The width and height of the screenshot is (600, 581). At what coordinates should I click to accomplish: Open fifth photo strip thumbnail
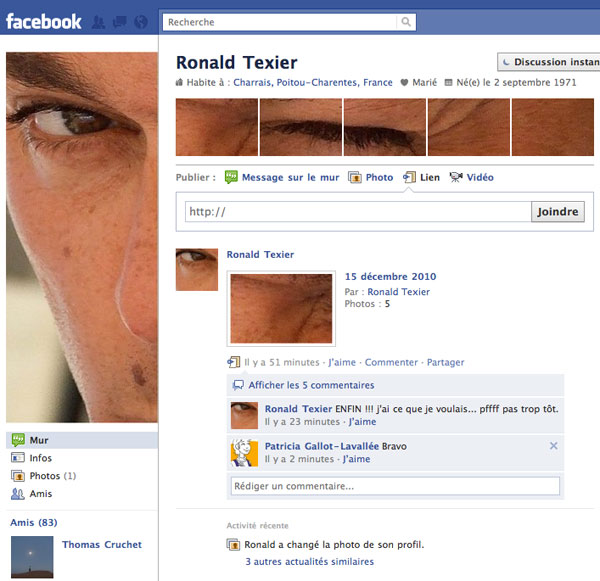pos(553,127)
